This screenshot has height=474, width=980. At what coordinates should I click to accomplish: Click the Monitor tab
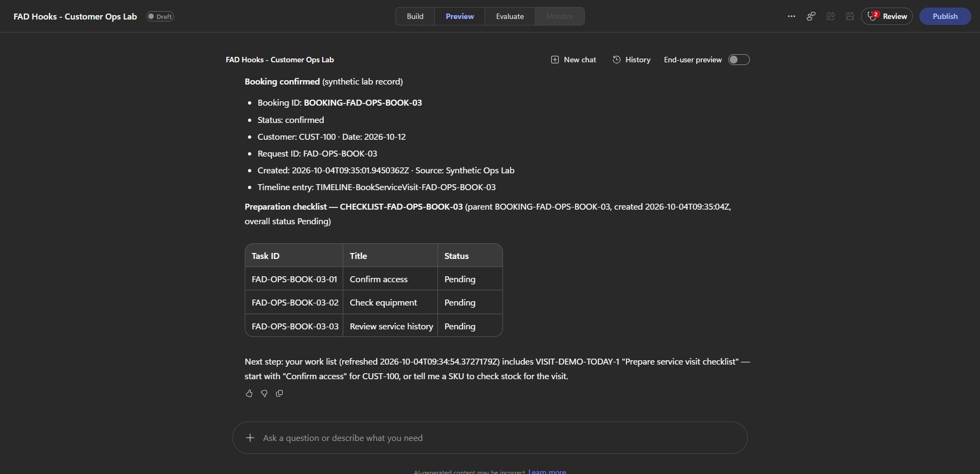pyautogui.click(x=559, y=16)
